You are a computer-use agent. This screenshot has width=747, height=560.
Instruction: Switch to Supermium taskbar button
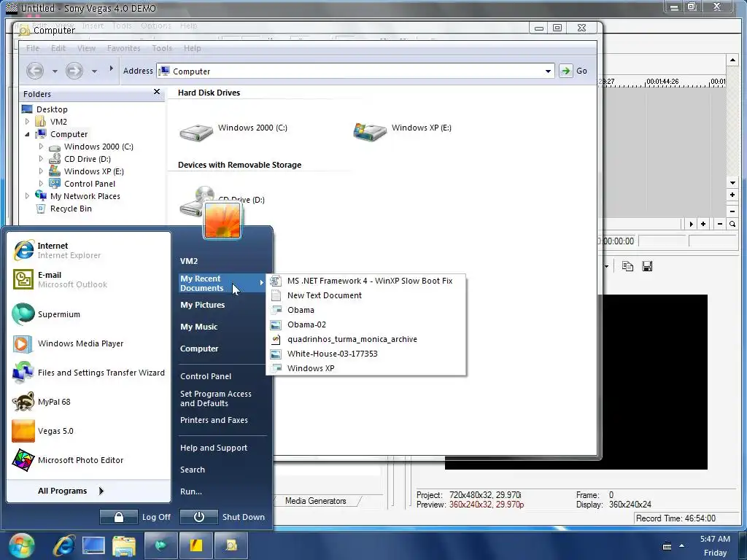pos(160,545)
